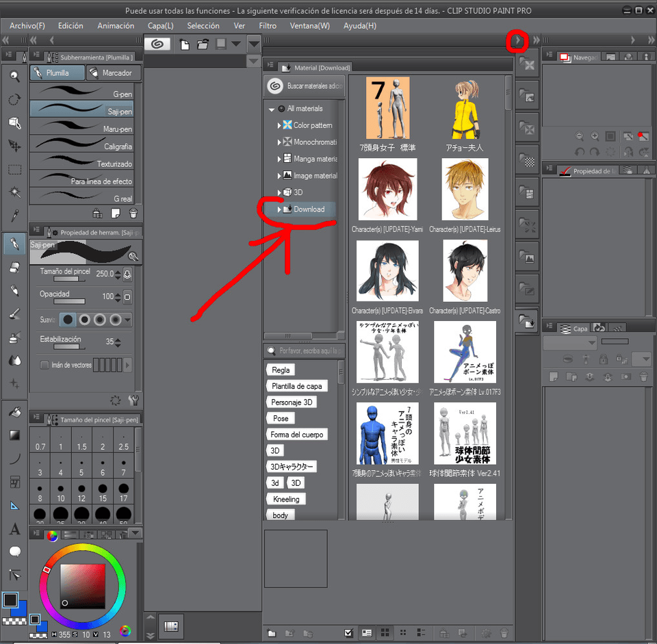Select the Gradient tool
The width and height of the screenshot is (657, 644).
14,435
